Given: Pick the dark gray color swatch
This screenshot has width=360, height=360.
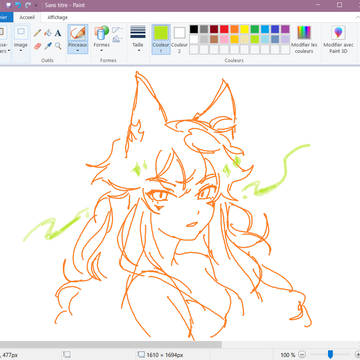Looking at the screenshot, I should pyautogui.click(x=204, y=29).
